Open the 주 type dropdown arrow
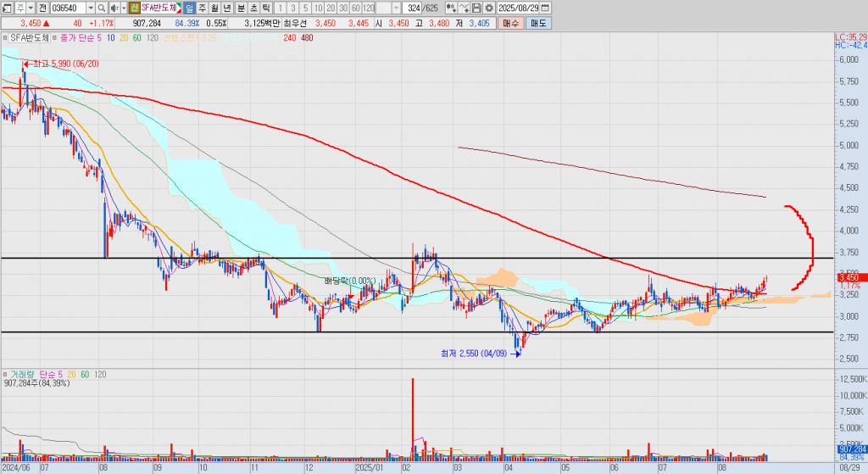Screen dimensions: 868x474 [31, 8]
